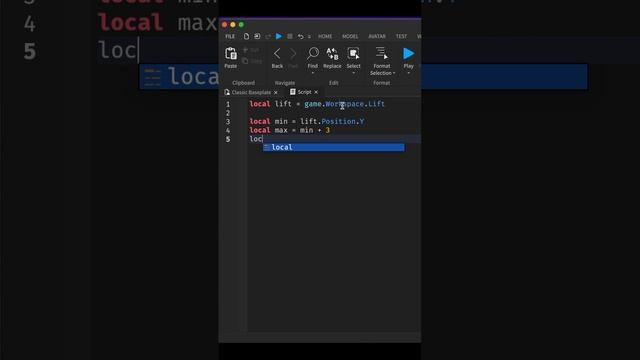Click line number 4 in the gutter
Viewport: 640px width, 360px height.
pyautogui.click(x=228, y=131)
